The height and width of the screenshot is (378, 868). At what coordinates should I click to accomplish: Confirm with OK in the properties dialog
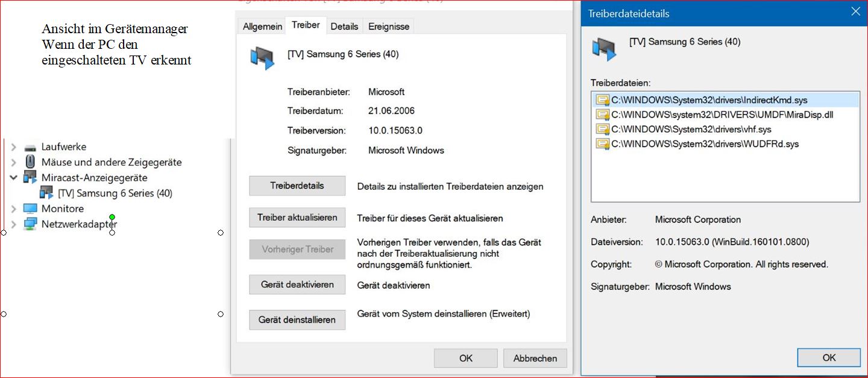point(466,358)
